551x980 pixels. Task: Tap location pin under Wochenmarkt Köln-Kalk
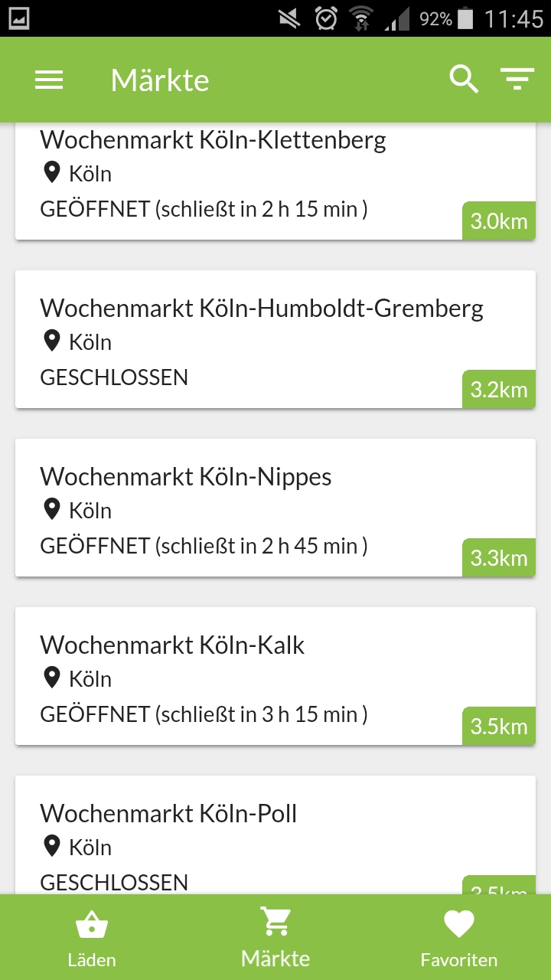pos(52,678)
